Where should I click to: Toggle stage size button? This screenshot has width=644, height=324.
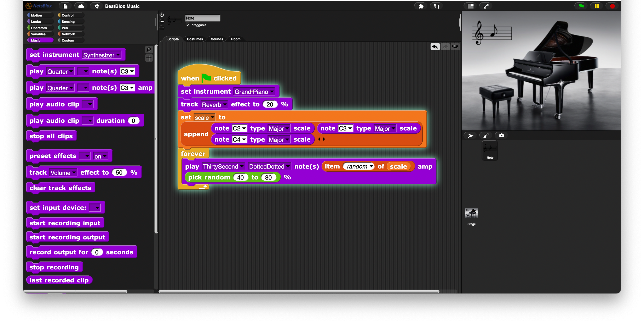[471, 6]
